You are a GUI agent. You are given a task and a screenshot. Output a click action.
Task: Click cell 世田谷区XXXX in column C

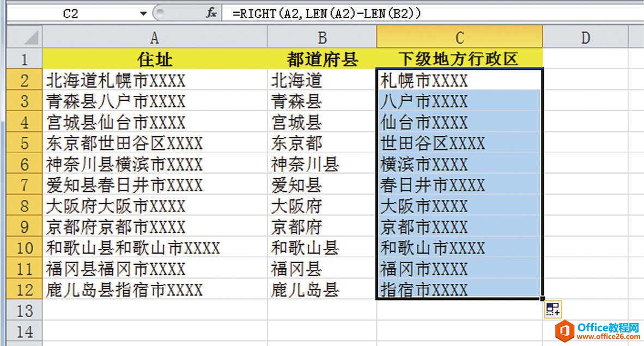point(460,143)
